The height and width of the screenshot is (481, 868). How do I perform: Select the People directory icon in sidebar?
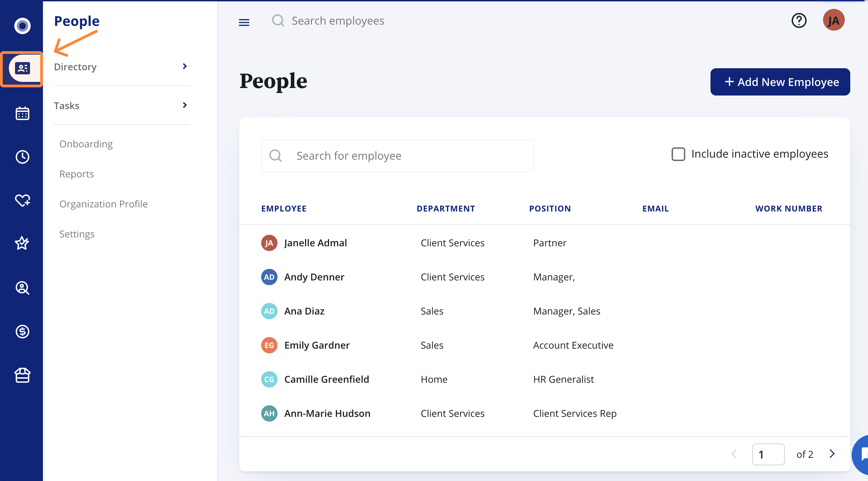click(x=21, y=69)
